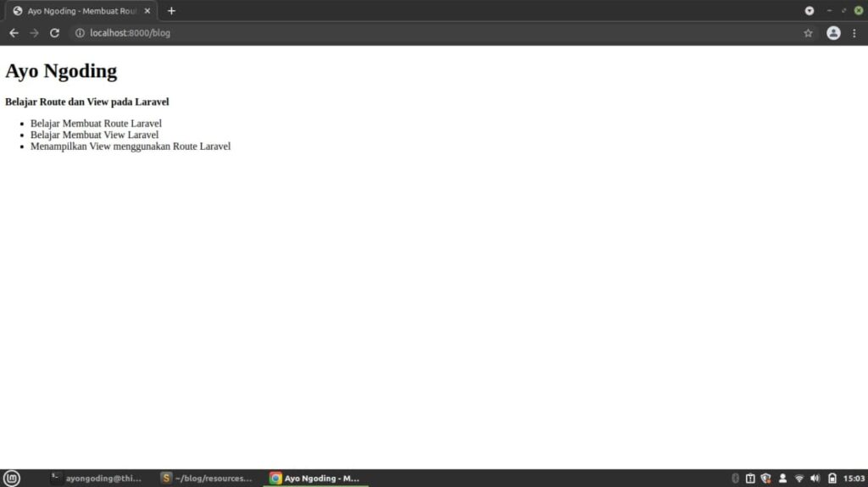View site information icon in address bar

point(80,33)
